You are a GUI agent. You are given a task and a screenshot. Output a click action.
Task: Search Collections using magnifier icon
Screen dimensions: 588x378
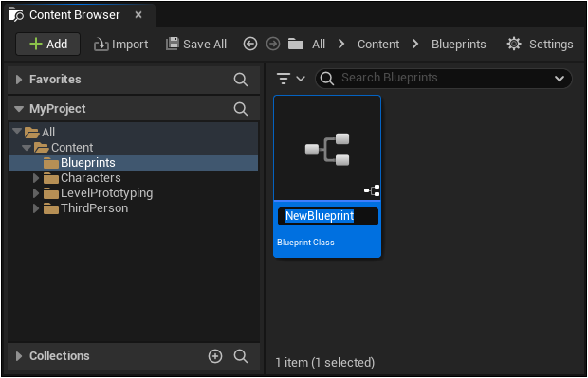tap(240, 356)
